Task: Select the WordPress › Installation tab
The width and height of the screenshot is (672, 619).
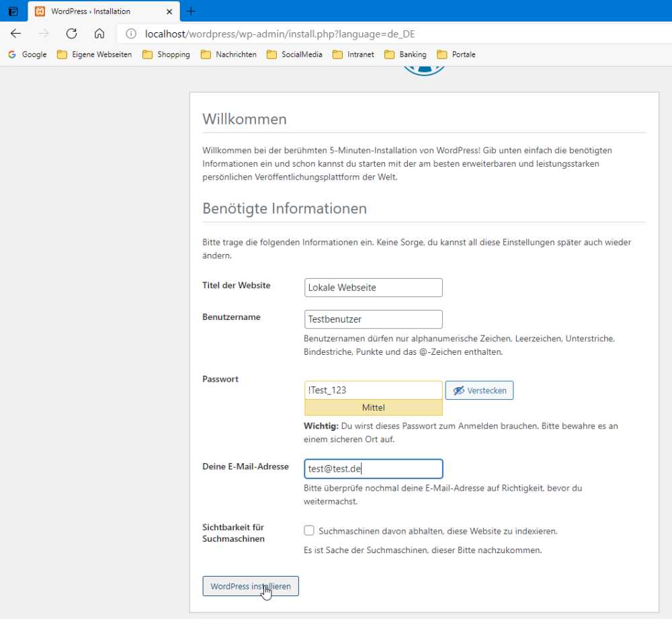Action: coord(103,11)
